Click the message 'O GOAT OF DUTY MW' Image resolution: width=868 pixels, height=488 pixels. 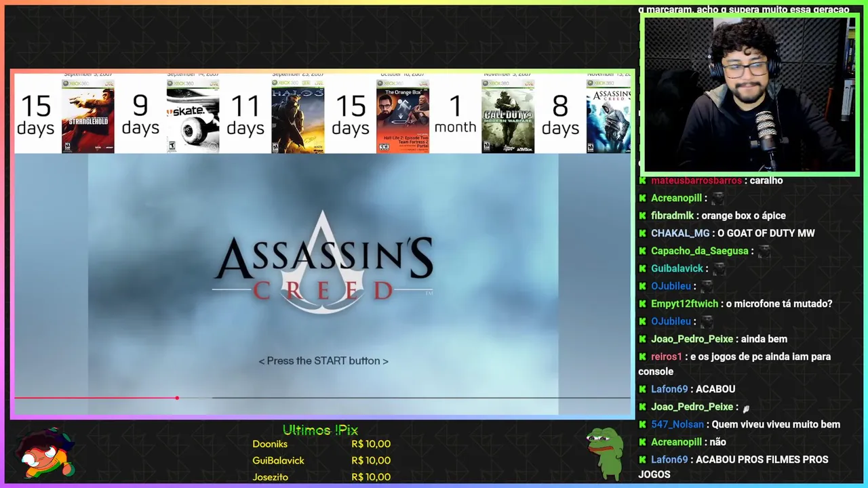[766, 234]
